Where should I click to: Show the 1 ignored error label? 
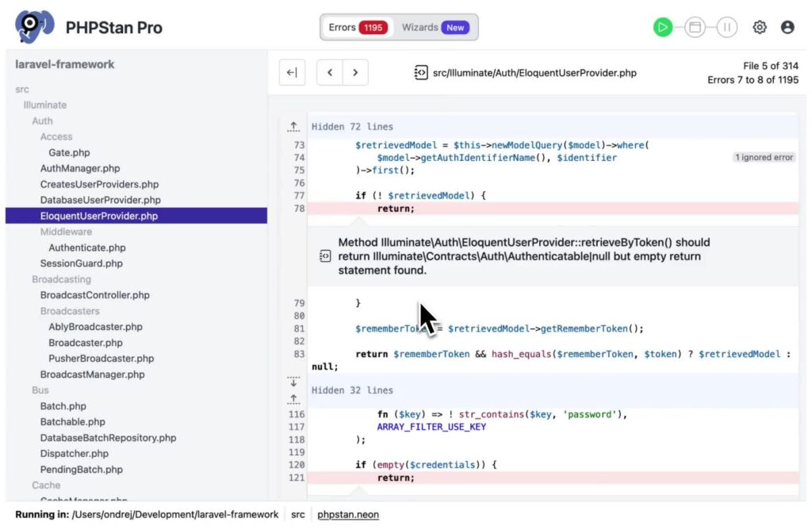(x=764, y=157)
